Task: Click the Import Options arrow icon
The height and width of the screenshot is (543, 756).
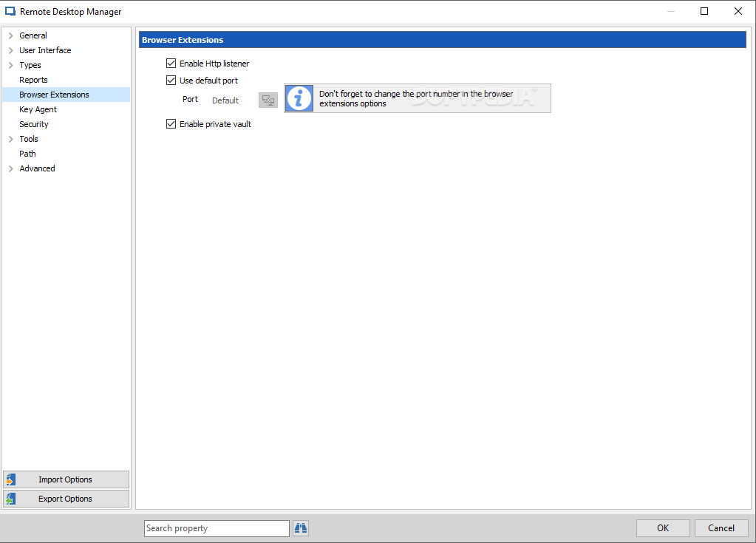Action: [11, 479]
